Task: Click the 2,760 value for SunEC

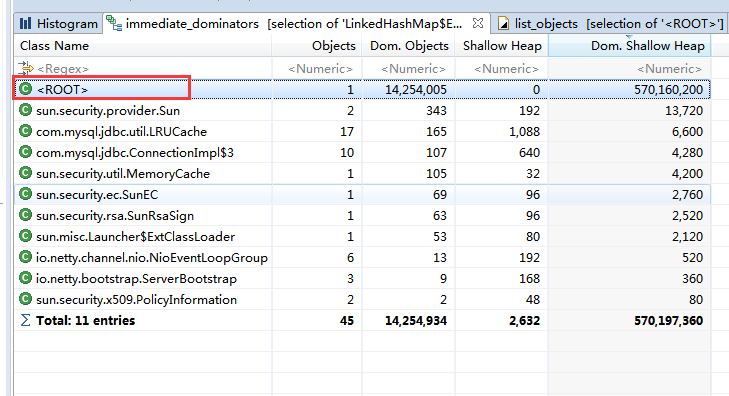Action: pos(687,194)
